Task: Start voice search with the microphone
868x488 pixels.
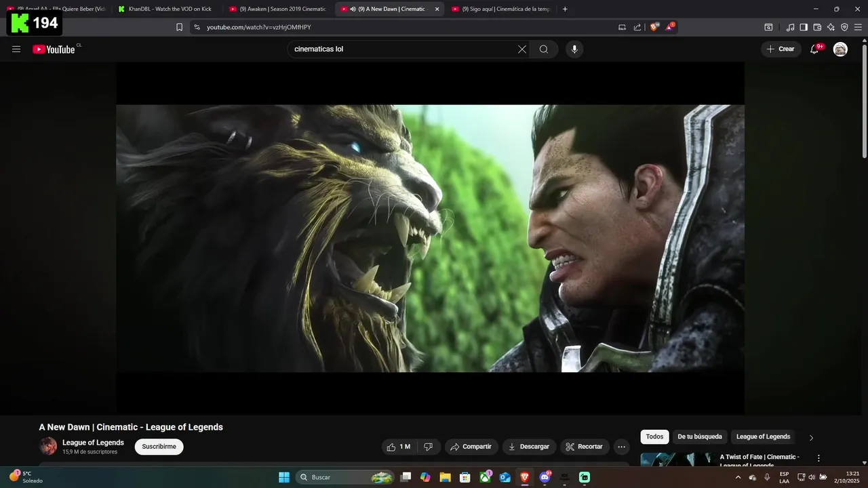Action: pyautogui.click(x=574, y=49)
